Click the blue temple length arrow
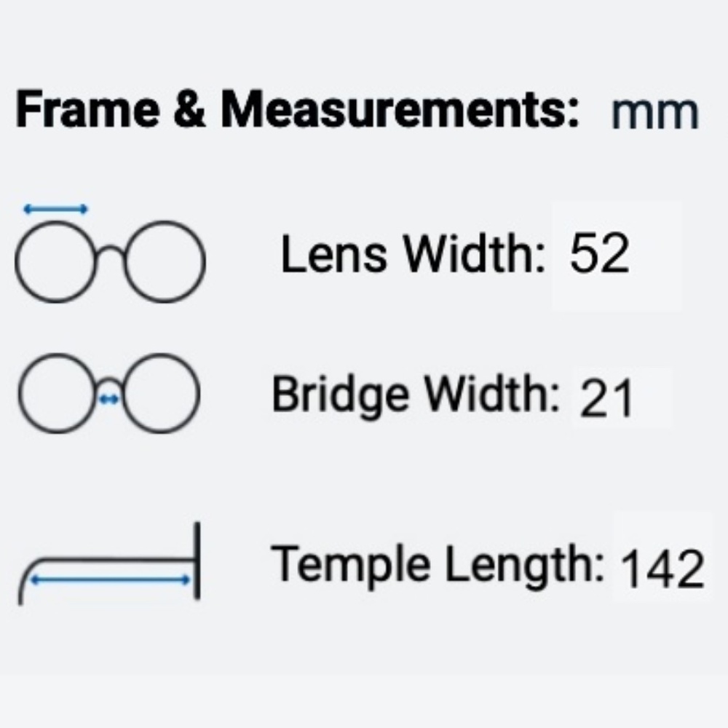The image size is (728, 728). point(110,579)
